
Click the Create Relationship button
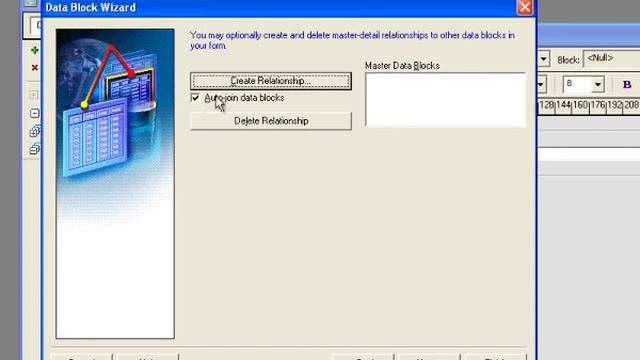[271, 81]
